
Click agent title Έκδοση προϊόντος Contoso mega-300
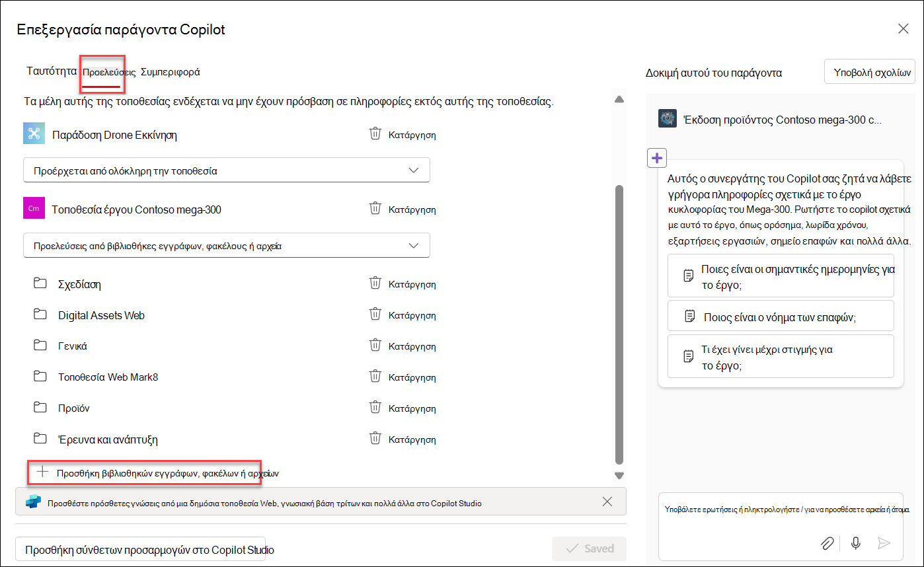(782, 120)
